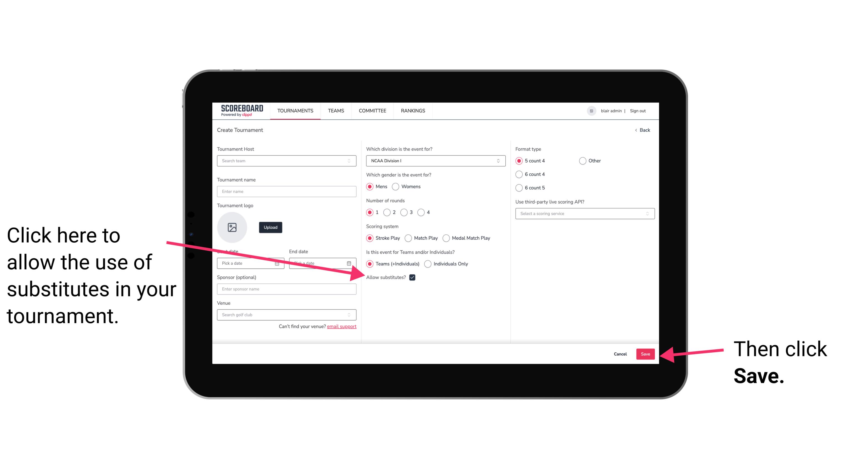Click the end date calendar icon
868x467 pixels.
pos(350,263)
